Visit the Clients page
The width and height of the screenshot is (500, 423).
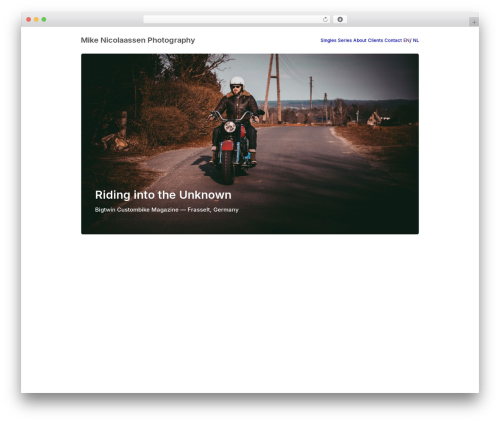point(375,40)
